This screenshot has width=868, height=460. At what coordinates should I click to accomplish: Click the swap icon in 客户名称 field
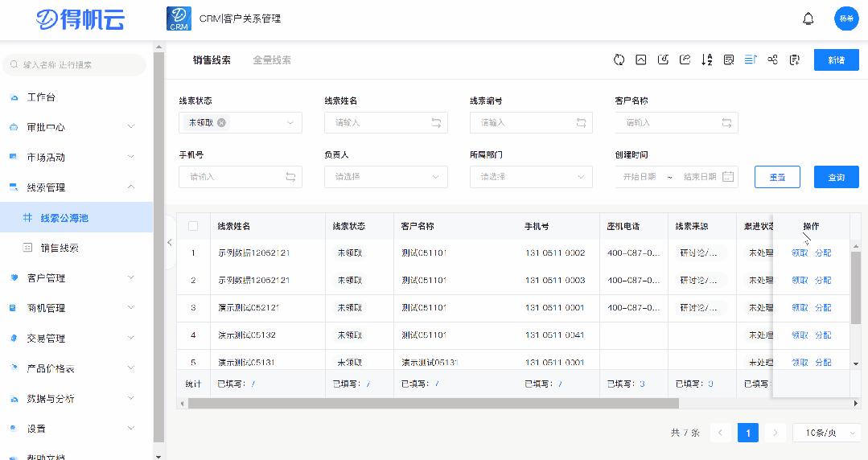click(x=727, y=123)
